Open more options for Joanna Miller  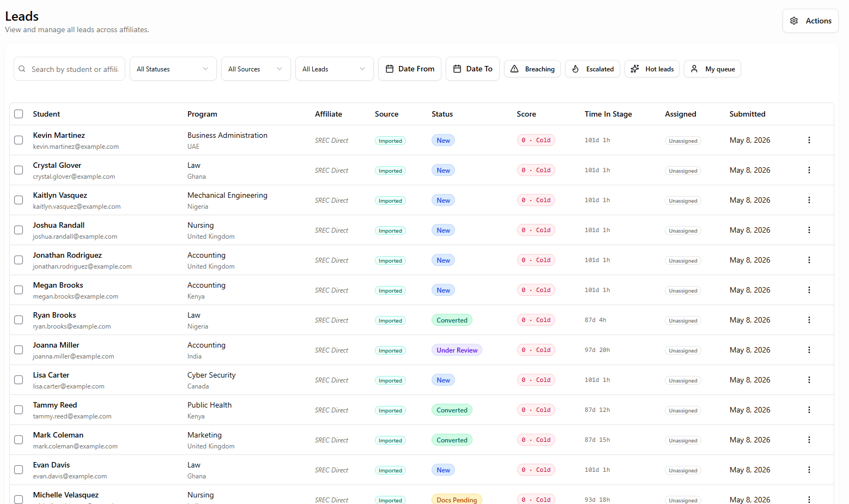[x=809, y=350]
